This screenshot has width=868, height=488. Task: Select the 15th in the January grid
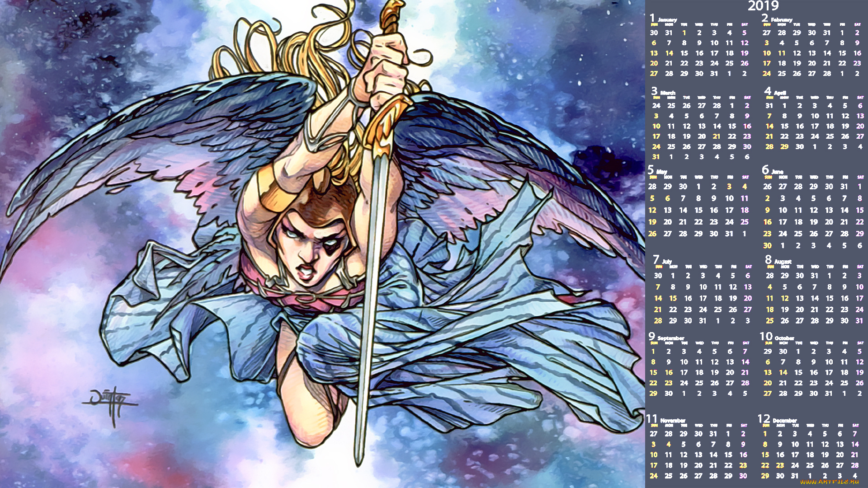[684, 53]
